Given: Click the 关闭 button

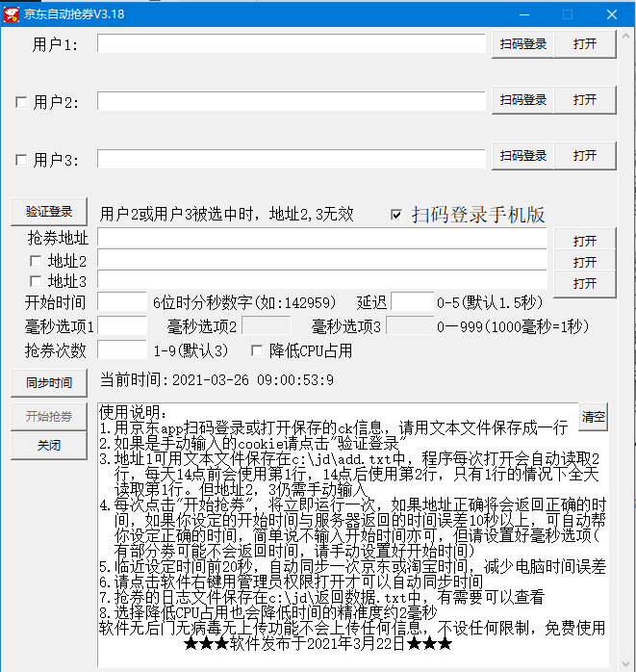Looking at the screenshot, I should (49, 446).
